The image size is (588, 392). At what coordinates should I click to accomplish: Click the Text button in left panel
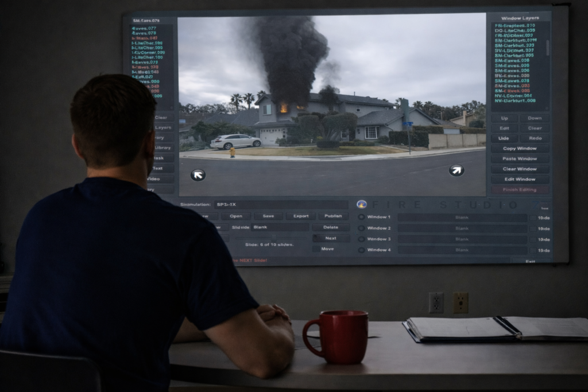(161, 169)
